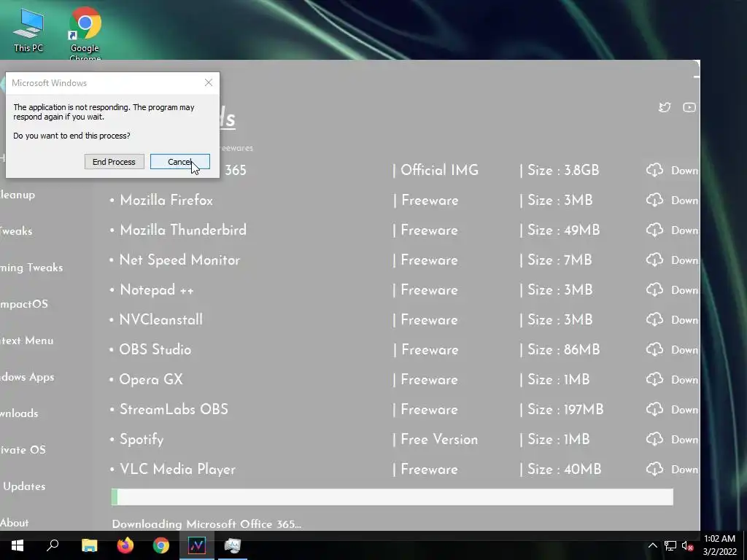Click download cloud icon for NVCleanstall
This screenshot has height=560, width=747.
pos(654,319)
